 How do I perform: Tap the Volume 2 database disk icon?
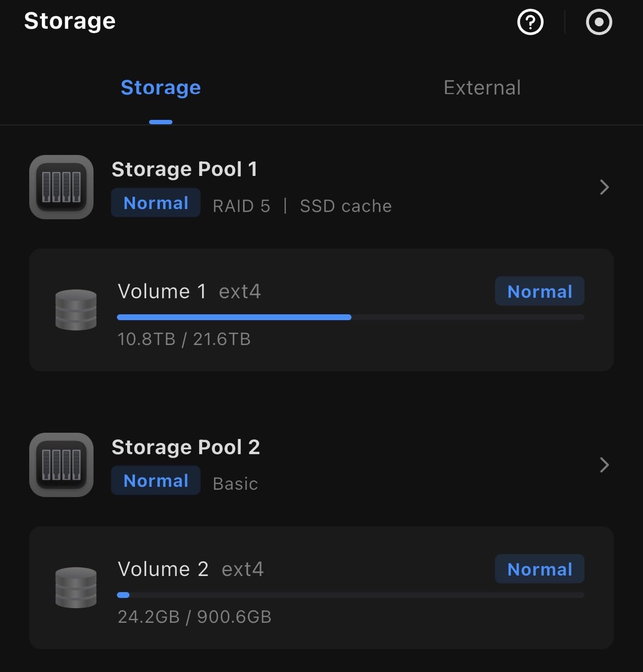76,588
